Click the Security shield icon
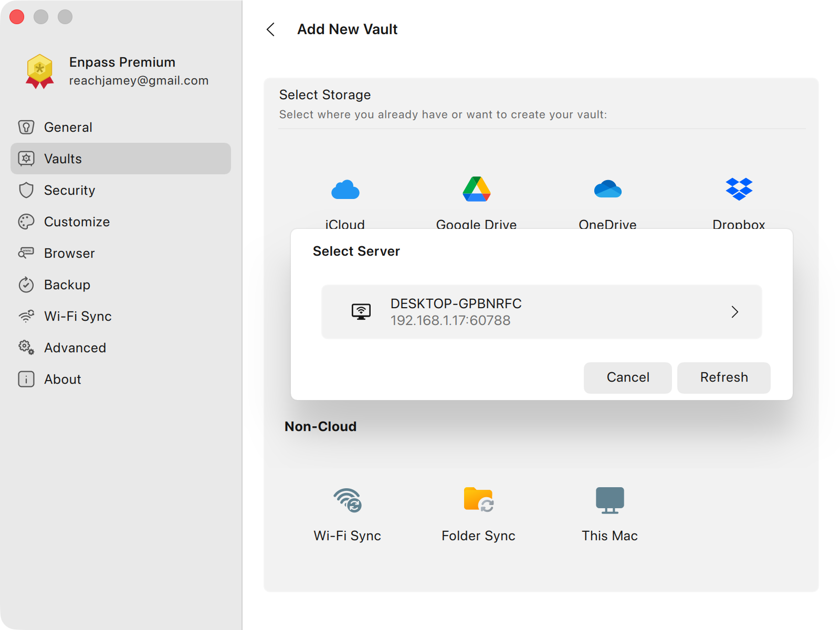The width and height of the screenshot is (840, 630). tap(26, 190)
